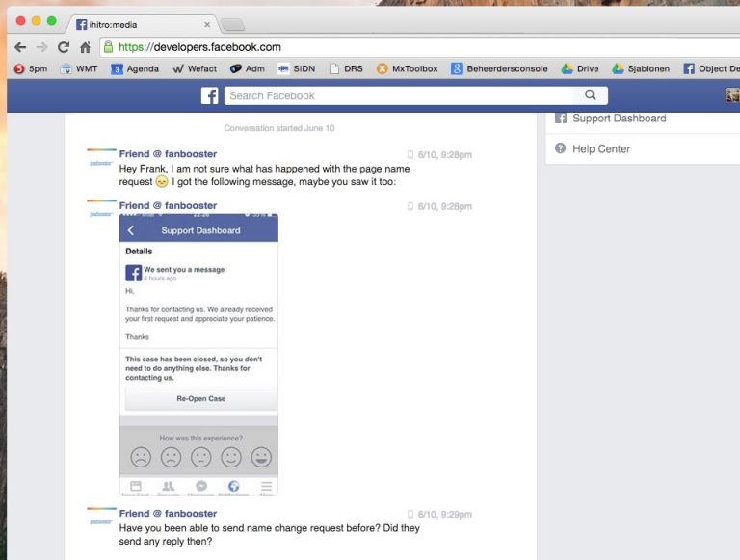Close the ihitro:media tab
The image size is (740, 560).
[207, 23]
